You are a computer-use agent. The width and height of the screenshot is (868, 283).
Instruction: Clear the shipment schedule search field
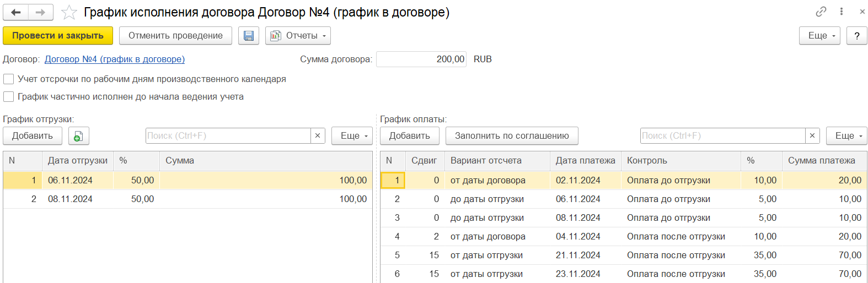pyautogui.click(x=318, y=136)
